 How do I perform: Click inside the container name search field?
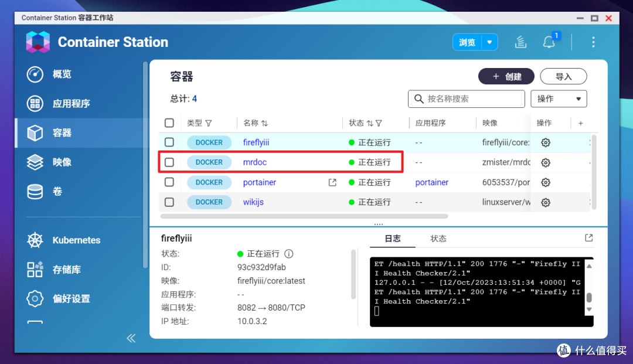click(x=466, y=98)
